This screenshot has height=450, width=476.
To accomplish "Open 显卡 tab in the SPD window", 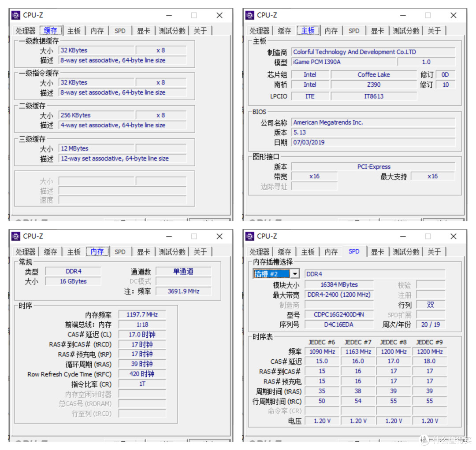I will click(x=378, y=252).
